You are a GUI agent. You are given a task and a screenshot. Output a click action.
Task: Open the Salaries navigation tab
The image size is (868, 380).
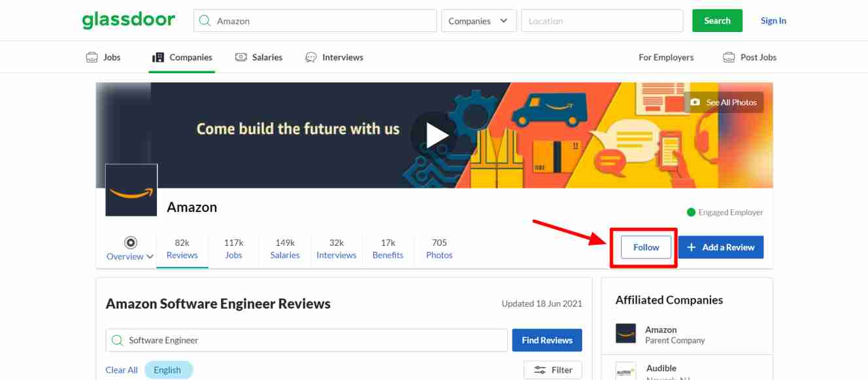[x=259, y=58]
